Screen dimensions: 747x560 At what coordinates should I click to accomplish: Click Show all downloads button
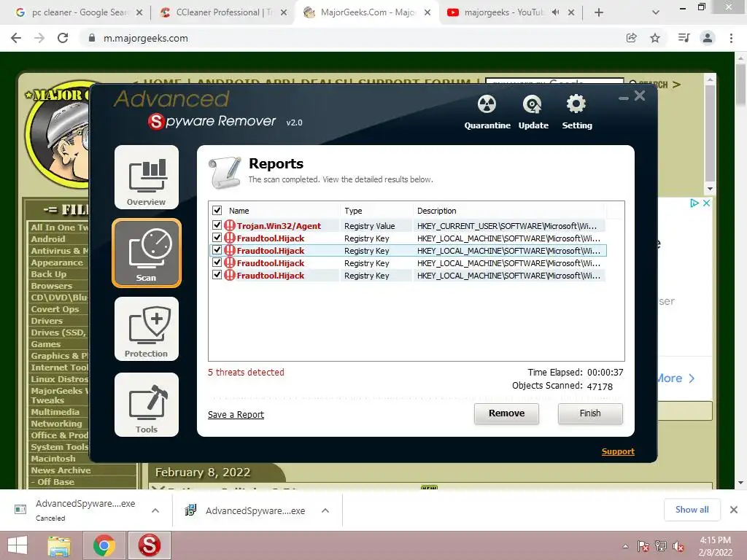click(x=692, y=510)
